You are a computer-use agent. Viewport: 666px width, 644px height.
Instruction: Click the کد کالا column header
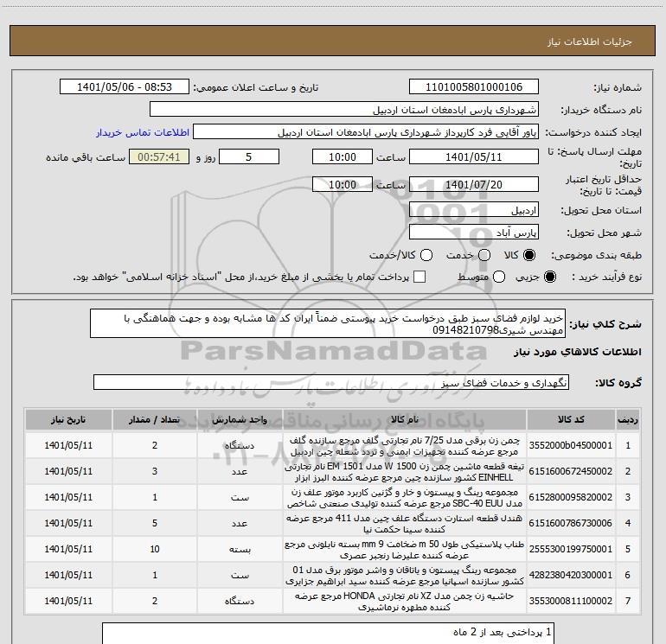pos(571,419)
